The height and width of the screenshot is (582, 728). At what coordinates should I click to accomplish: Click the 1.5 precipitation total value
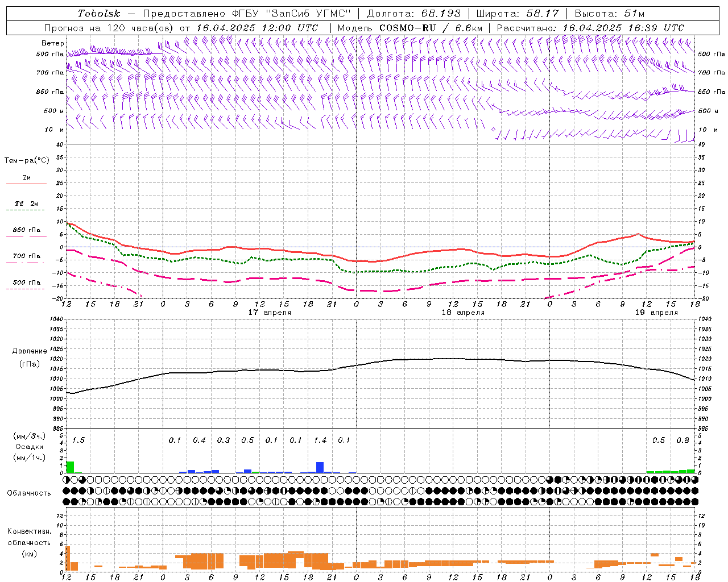78,440
